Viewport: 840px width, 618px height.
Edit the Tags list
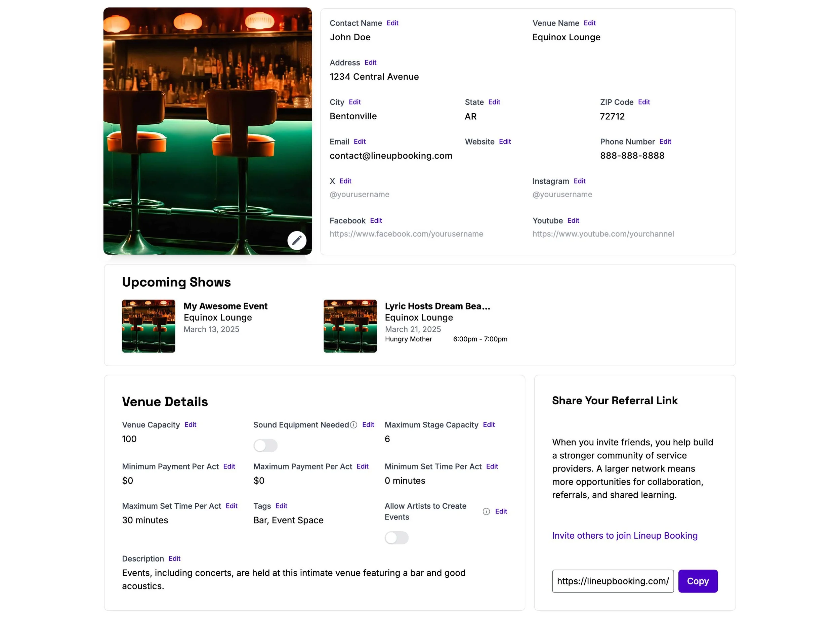[x=281, y=506]
